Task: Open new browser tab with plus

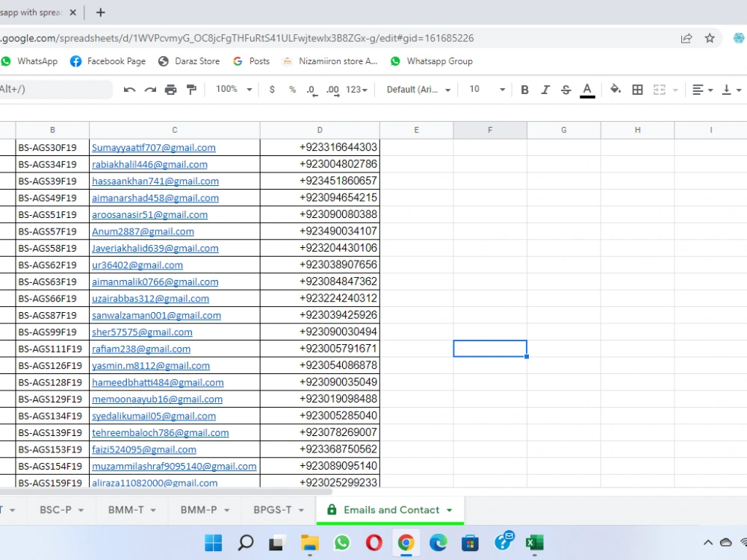Action: (100, 13)
